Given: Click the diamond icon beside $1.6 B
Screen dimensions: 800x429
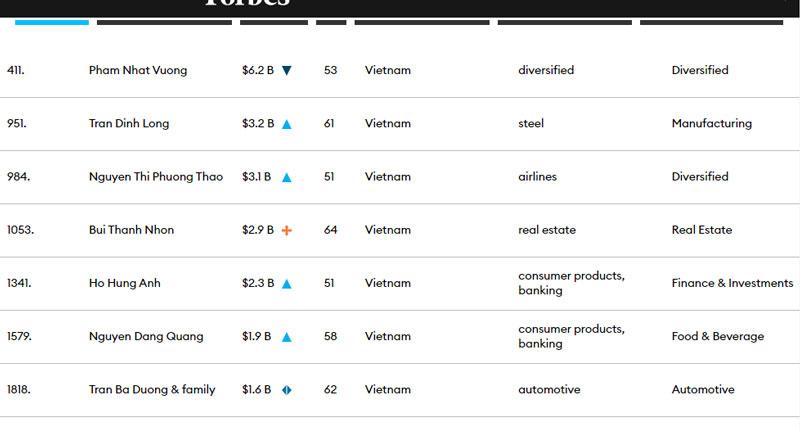Looking at the screenshot, I should (286, 390).
